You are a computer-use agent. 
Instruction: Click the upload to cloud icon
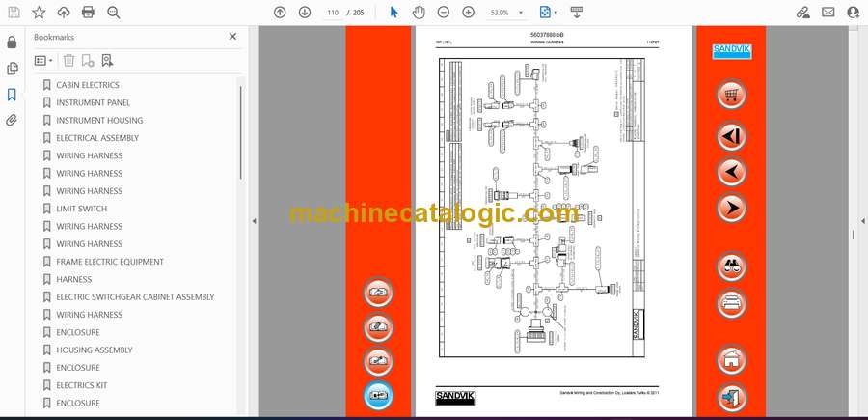[64, 13]
